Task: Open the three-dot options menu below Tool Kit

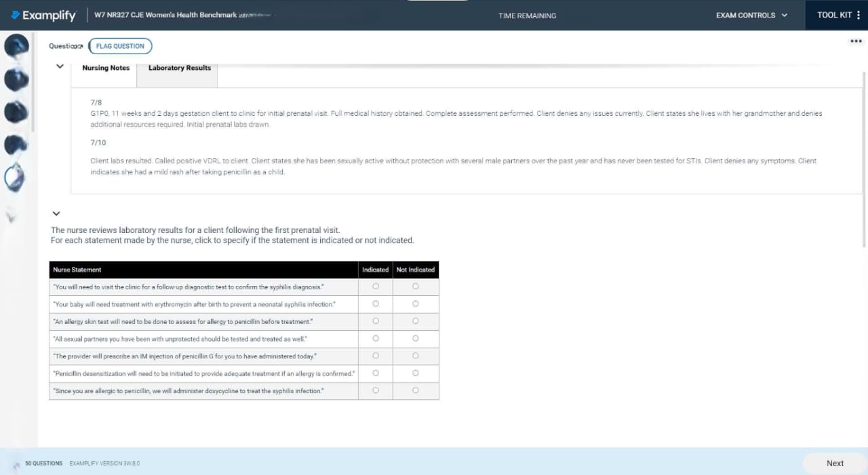Action: tap(855, 41)
